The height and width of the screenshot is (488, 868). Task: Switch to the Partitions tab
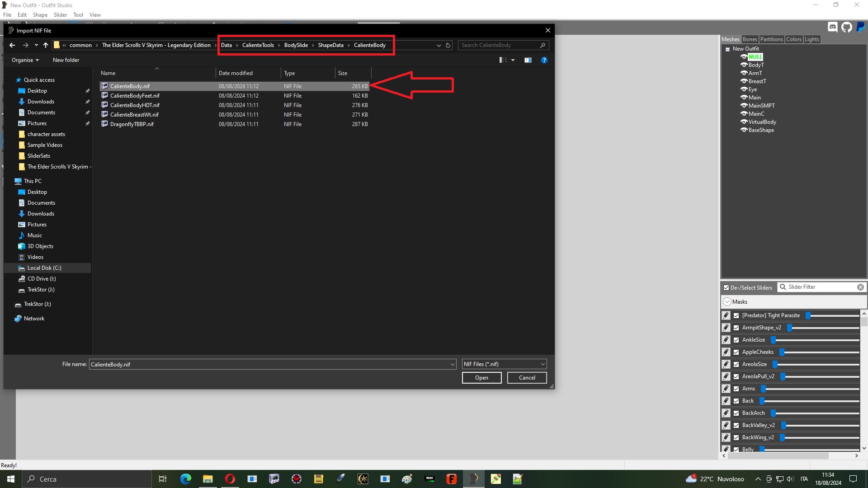point(771,39)
